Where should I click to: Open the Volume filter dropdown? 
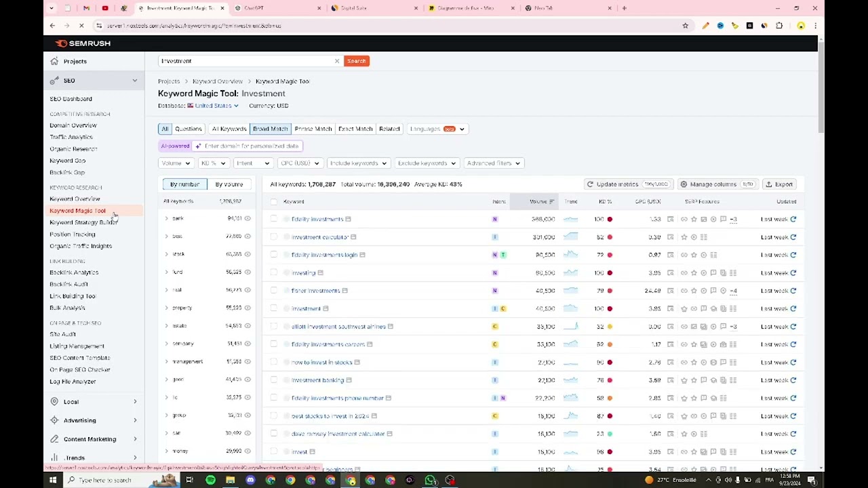click(175, 163)
